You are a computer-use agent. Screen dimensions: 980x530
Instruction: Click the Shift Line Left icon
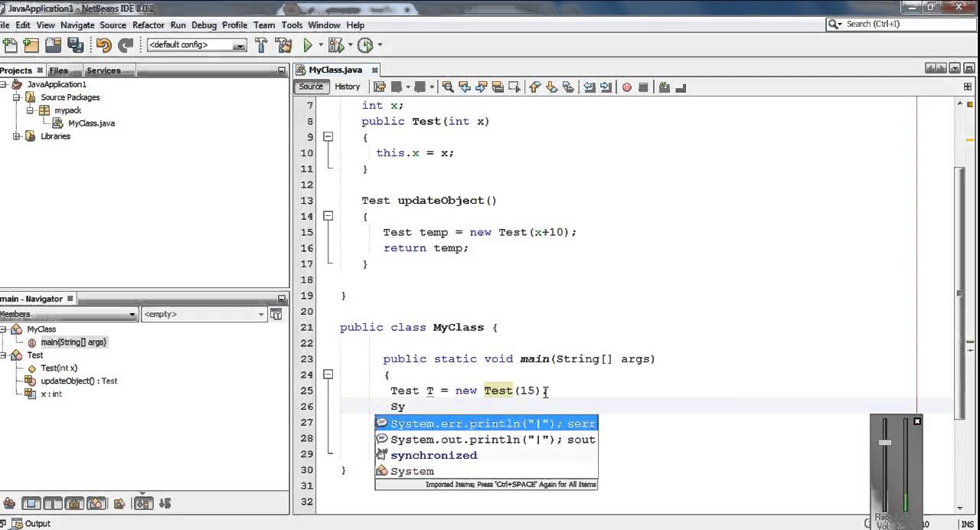tap(589, 87)
